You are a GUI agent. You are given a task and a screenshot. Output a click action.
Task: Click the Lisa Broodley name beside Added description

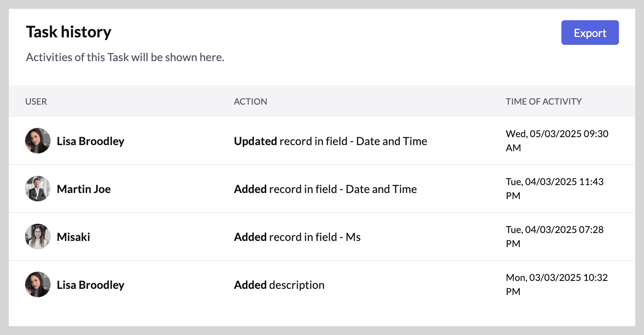click(x=90, y=285)
